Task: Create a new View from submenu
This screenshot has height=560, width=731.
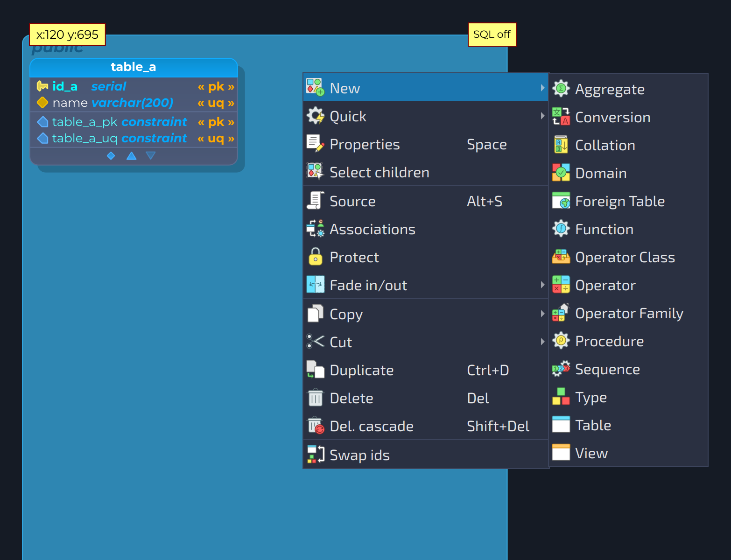Action: click(629, 453)
